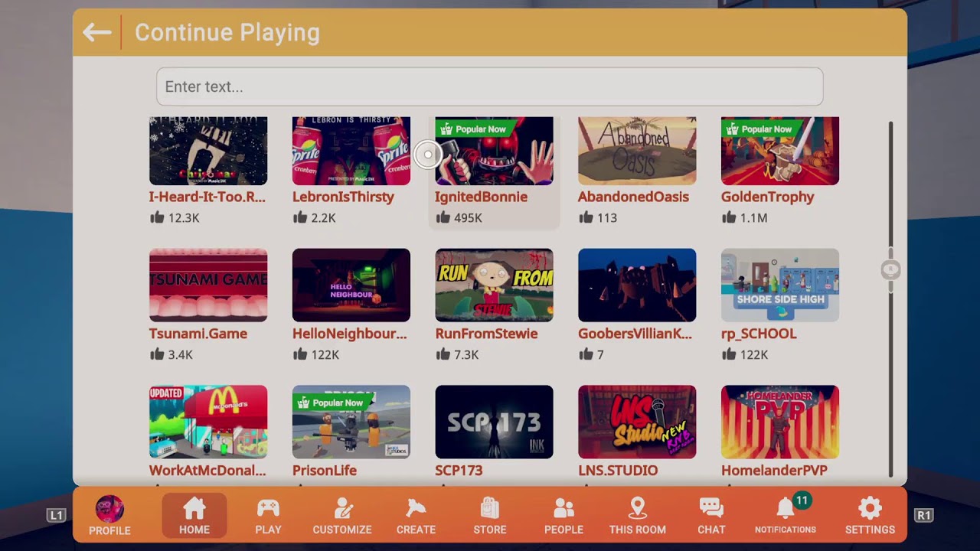This screenshot has width=980, height=551.
Task: Click the R1 bumper indicator
Action: (924, 515)
